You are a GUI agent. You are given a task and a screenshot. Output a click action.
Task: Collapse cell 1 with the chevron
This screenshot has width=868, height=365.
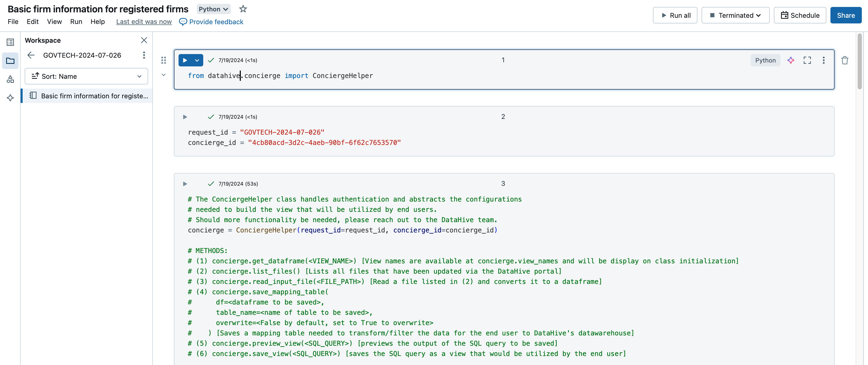coord(163,75)
